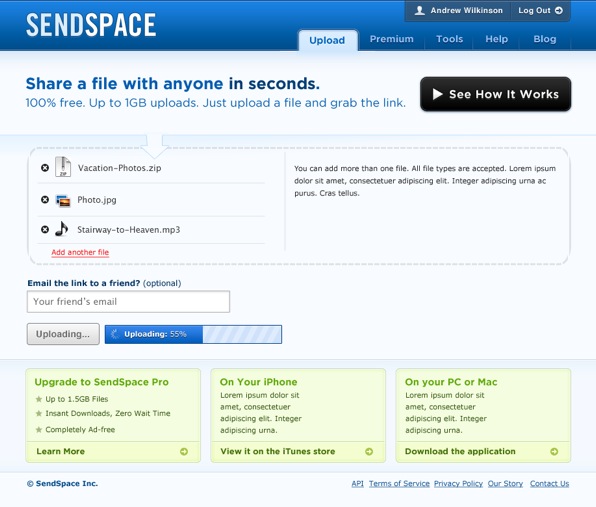Open Terms of Service footer link
This screenshot has height=507, width=596.
[399, 484]
